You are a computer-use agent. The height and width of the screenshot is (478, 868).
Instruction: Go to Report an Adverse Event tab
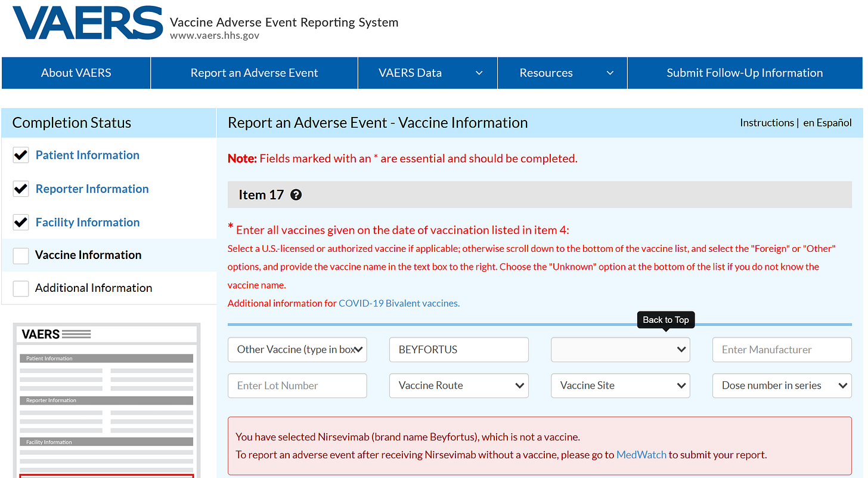point(254,73)
